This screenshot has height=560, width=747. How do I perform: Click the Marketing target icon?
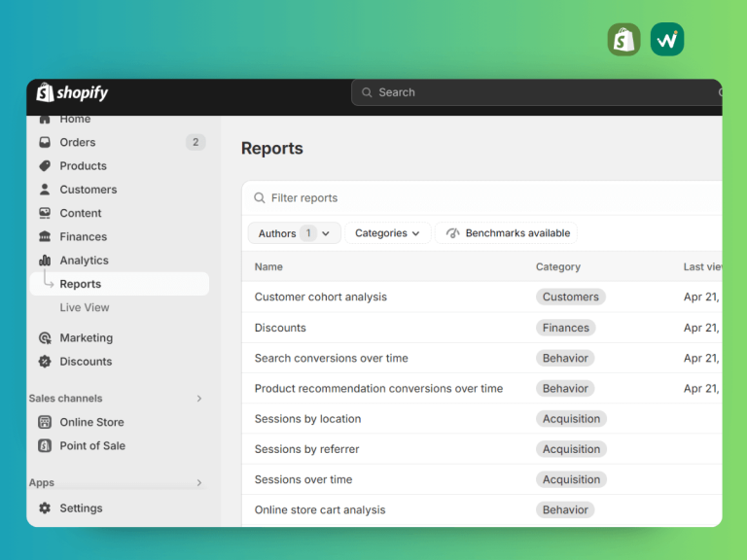coord(45,338)
